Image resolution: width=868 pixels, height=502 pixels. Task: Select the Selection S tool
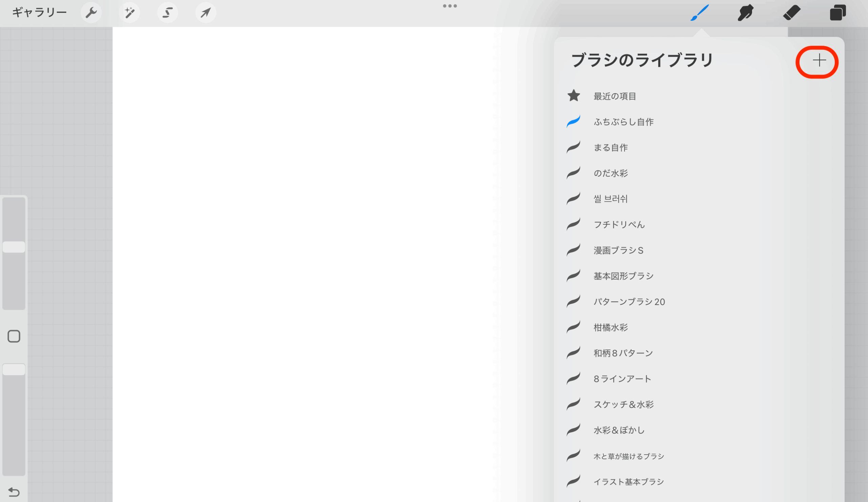click(x=167, y=13)
